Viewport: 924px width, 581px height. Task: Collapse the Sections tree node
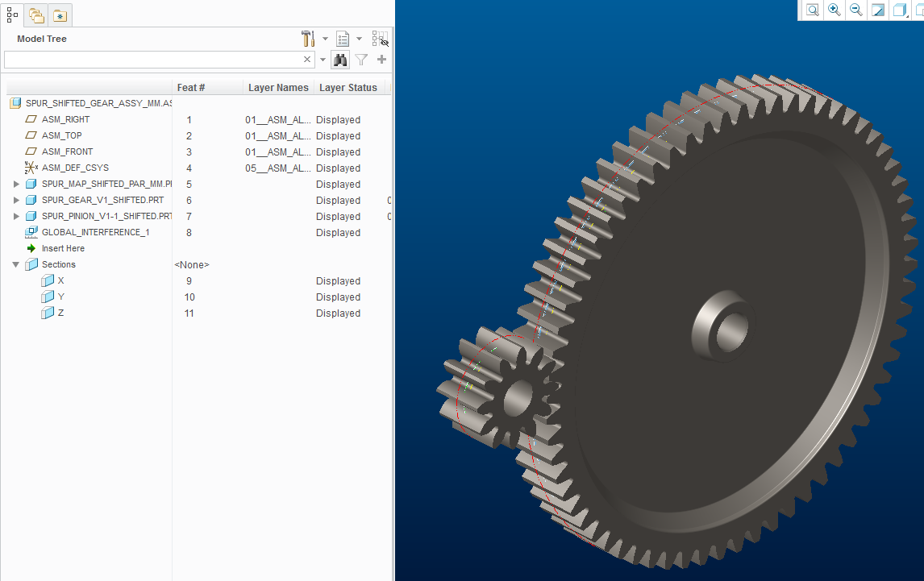[x=16, y=264]
